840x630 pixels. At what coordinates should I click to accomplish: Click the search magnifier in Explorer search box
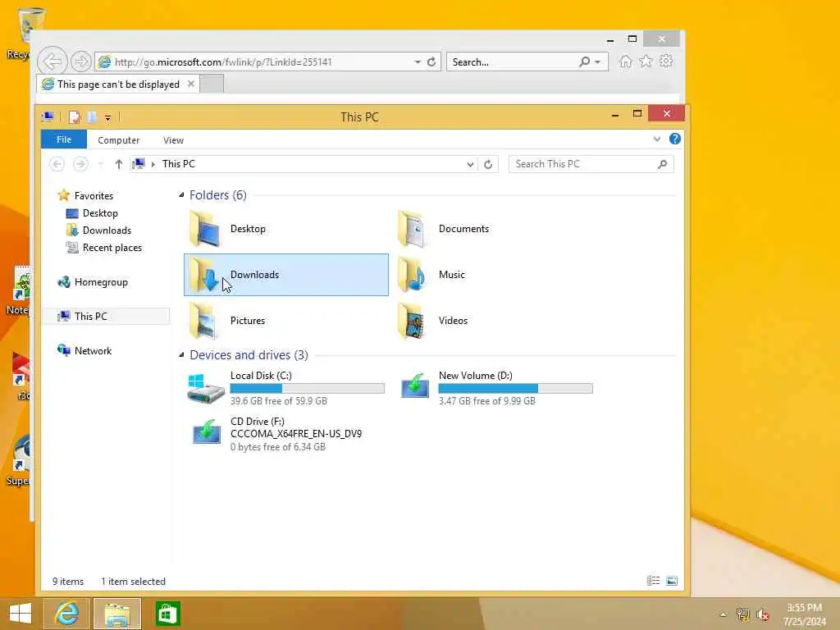pos(663,164)
